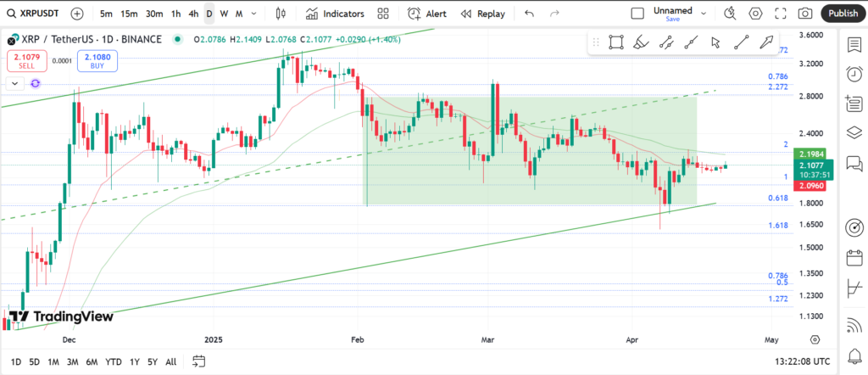868x375 pixels.
Task: Open the Alerts alarm clock panel
Action: [x=854, y=74]
